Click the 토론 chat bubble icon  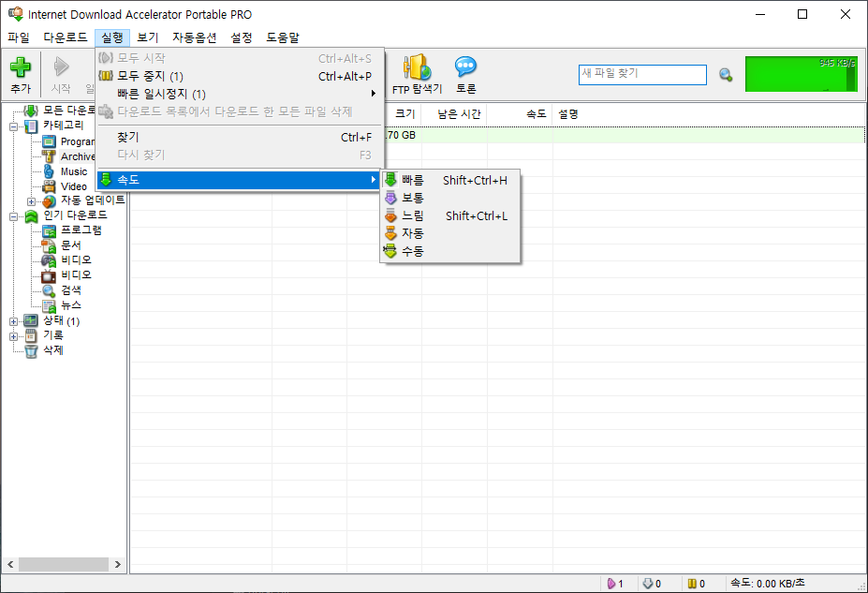pos(465,67)
